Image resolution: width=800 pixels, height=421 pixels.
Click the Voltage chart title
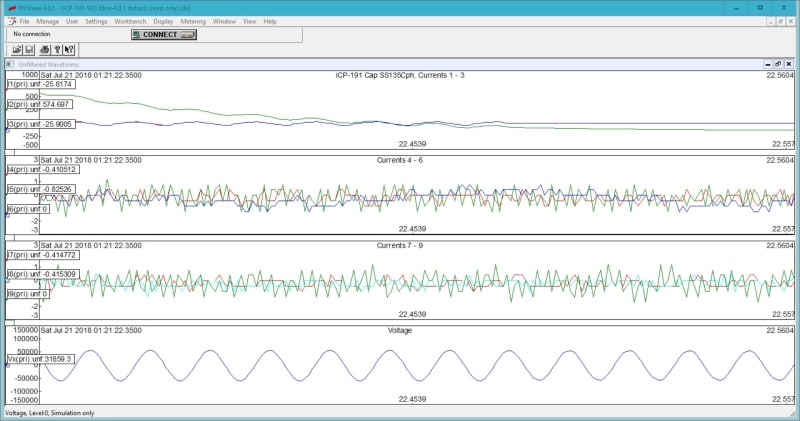pos(400,331)
